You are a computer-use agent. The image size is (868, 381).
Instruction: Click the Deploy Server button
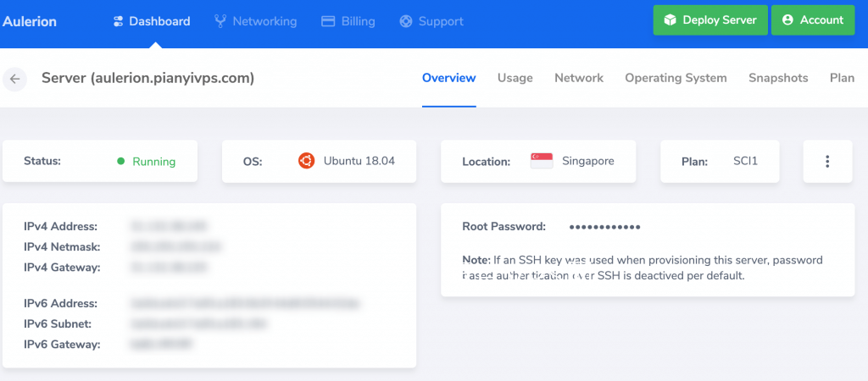point(710,20)
